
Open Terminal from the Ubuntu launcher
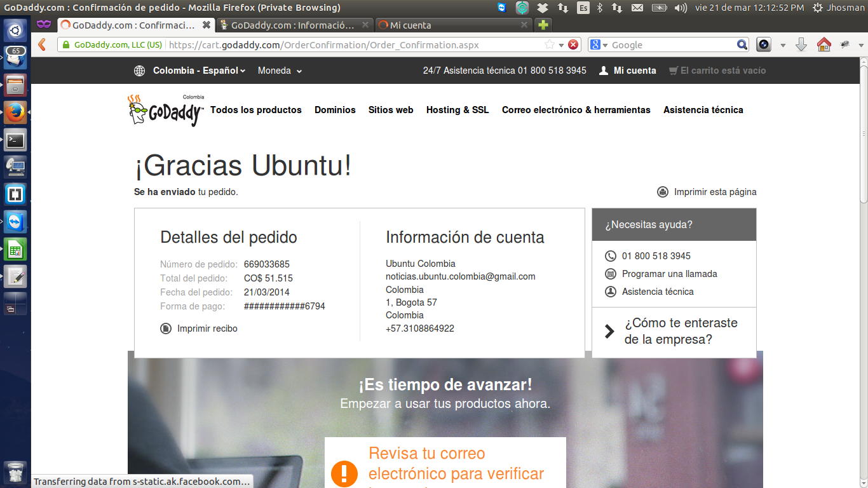coord(15,140)
